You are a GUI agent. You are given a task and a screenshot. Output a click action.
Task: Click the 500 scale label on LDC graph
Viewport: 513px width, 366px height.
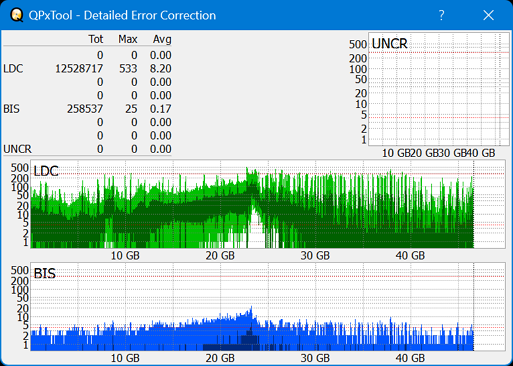(x=20, y=168)
